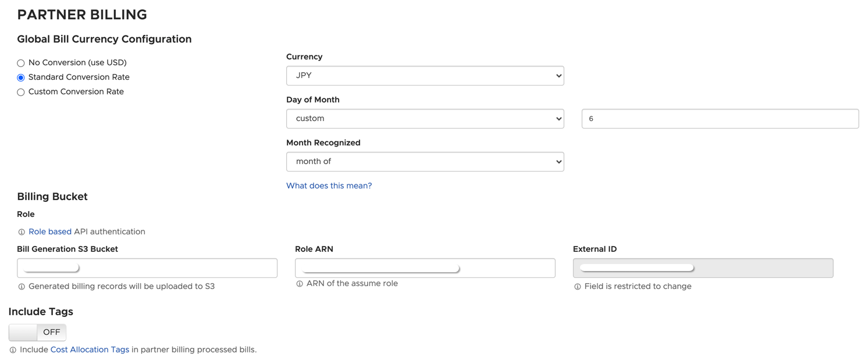Click info icon beside Field is restricted

(578, 287)
